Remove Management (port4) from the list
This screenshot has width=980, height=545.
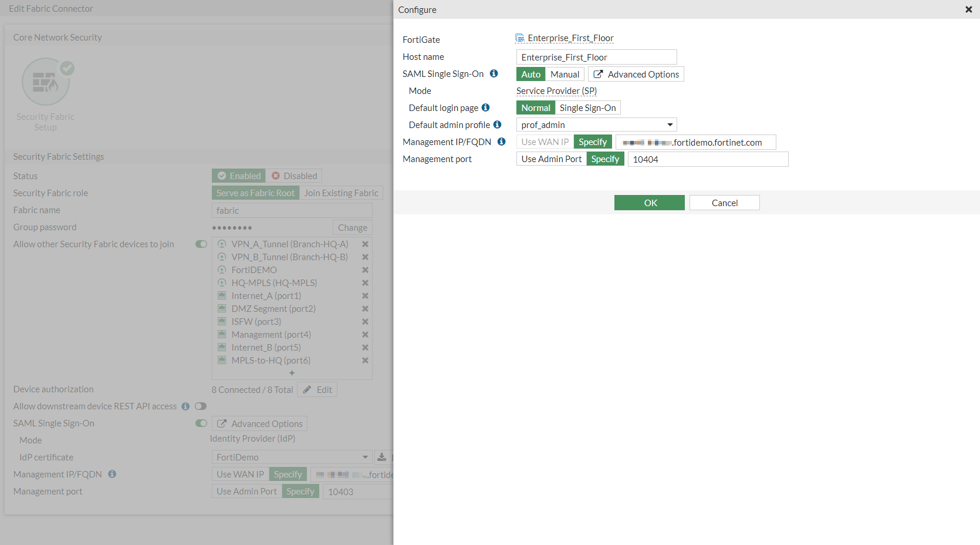[x=365, y=335]
